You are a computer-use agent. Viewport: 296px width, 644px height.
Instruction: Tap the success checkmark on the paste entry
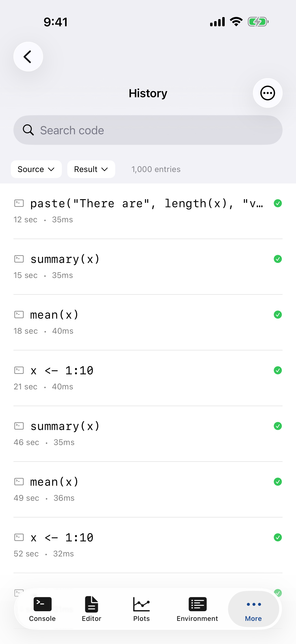click(x=278, y=203)
